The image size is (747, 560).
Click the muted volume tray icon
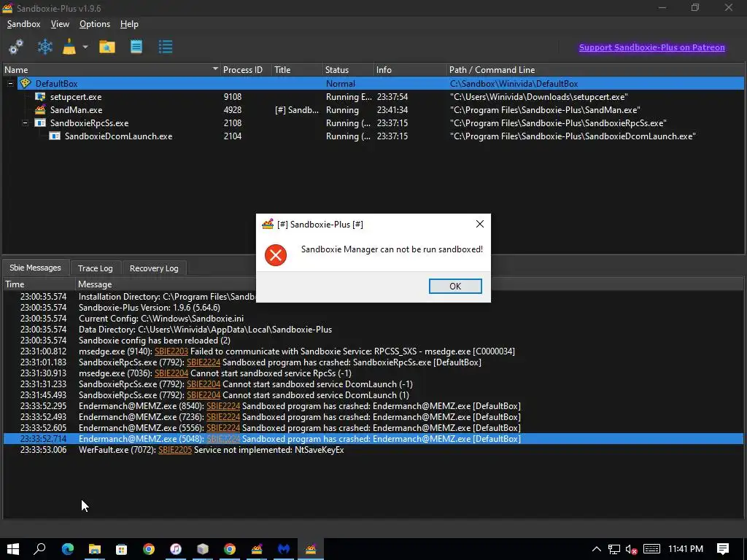coord(631,549)
